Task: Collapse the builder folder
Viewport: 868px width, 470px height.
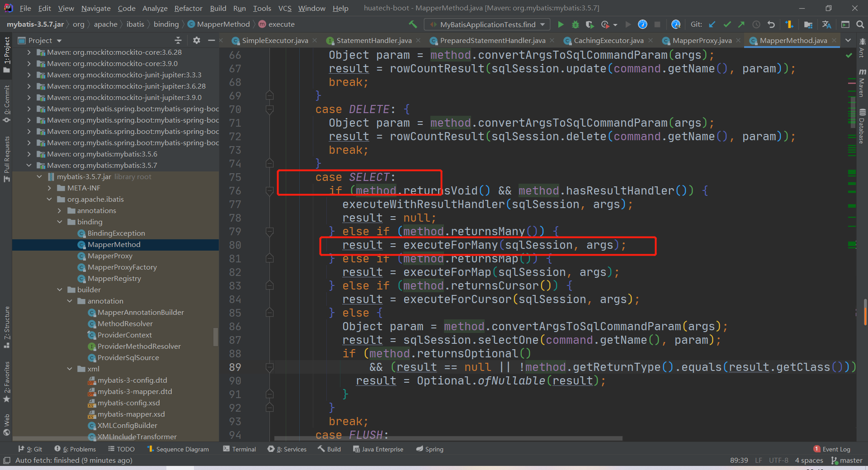Action: pos(60,290)
